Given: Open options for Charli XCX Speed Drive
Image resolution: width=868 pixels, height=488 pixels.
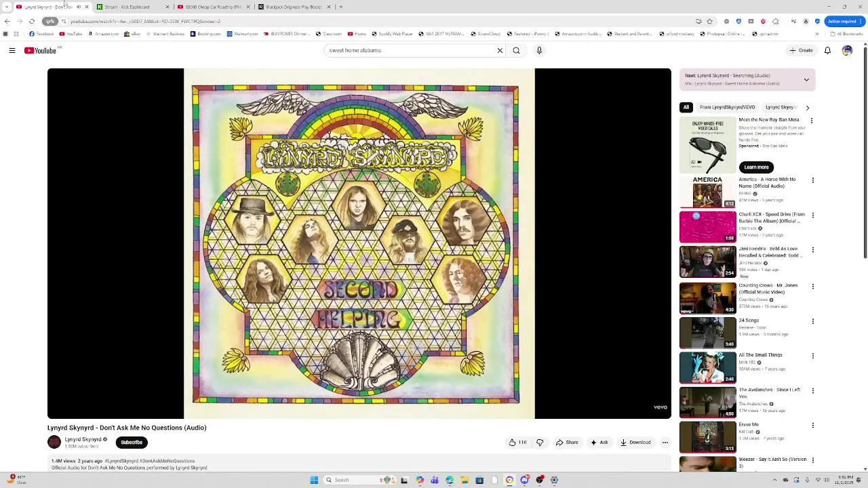Looking at the screenshot, I should [x=812, y=216].
